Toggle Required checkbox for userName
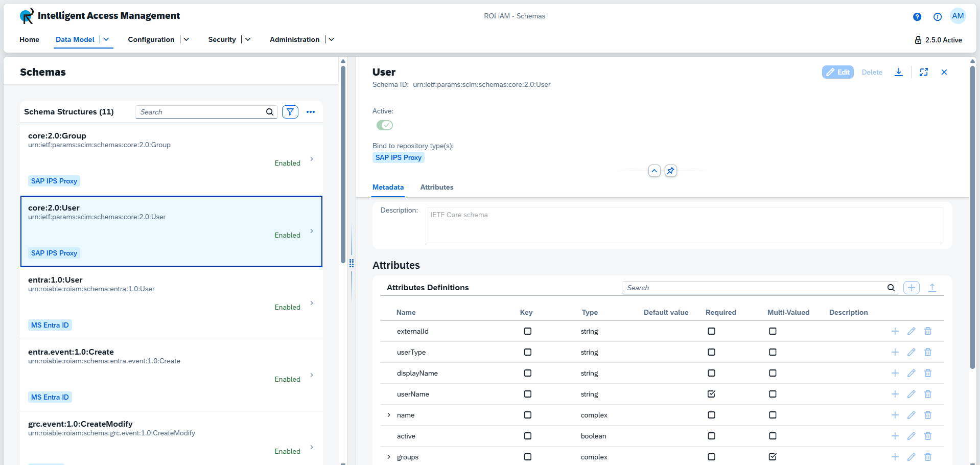 [711, 394]
